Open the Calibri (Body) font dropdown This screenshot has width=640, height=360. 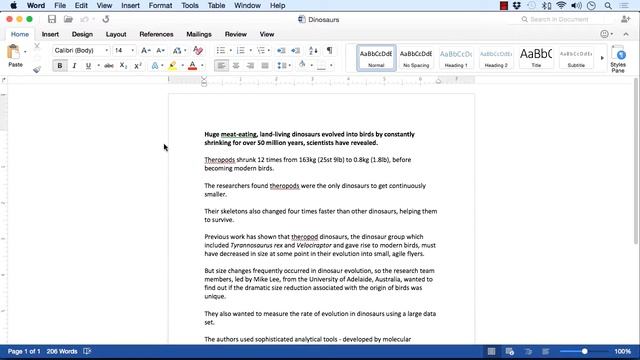pos(107,51)
